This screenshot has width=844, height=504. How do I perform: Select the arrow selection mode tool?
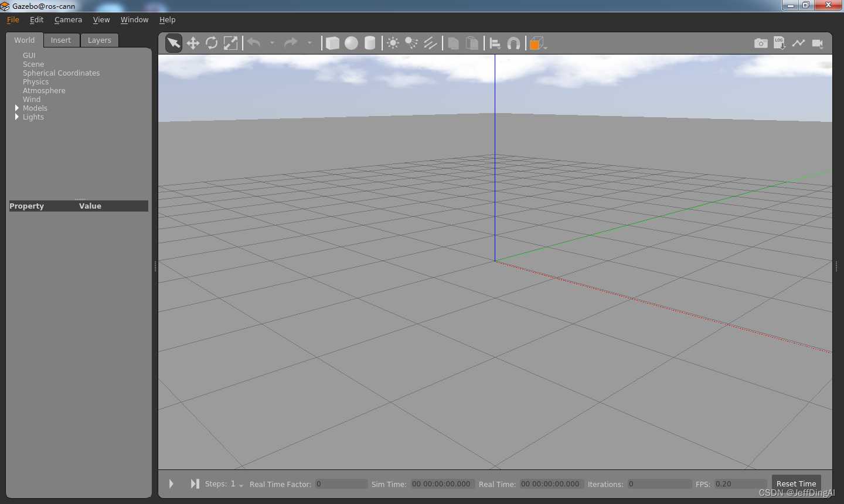173,43
